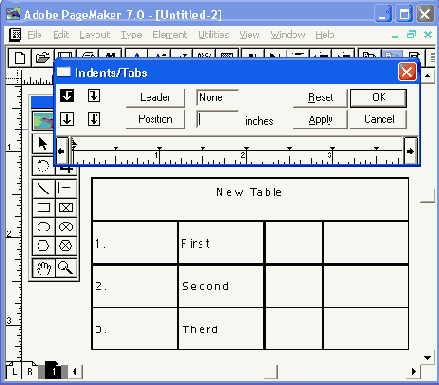Select the Zoom magnifier tool
Screen dimensions: 439x385
pyautogui.click(x=66, y=268)
